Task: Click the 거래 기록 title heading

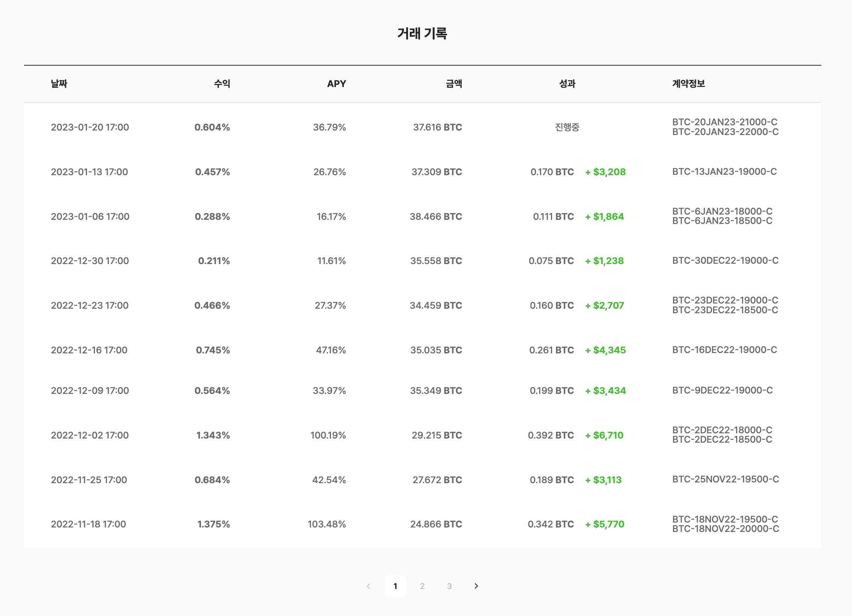Action: [x=422, y=33]
